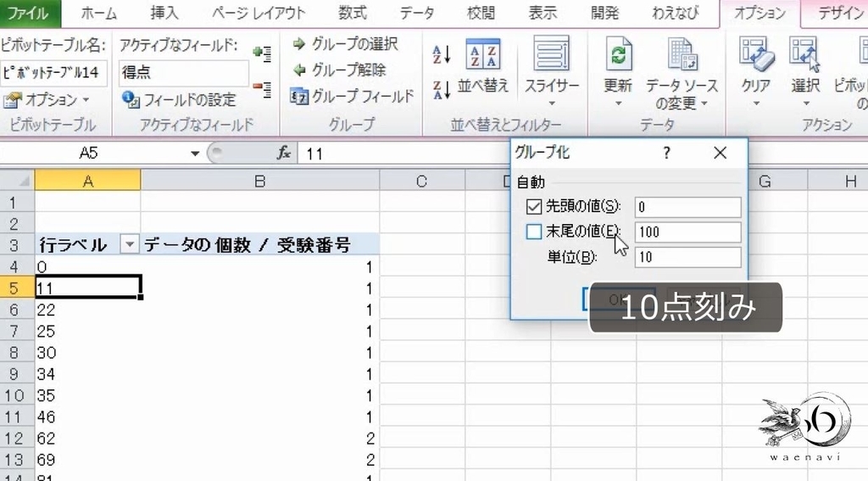Check 末尾の値 checkbox

click(534, 232)
